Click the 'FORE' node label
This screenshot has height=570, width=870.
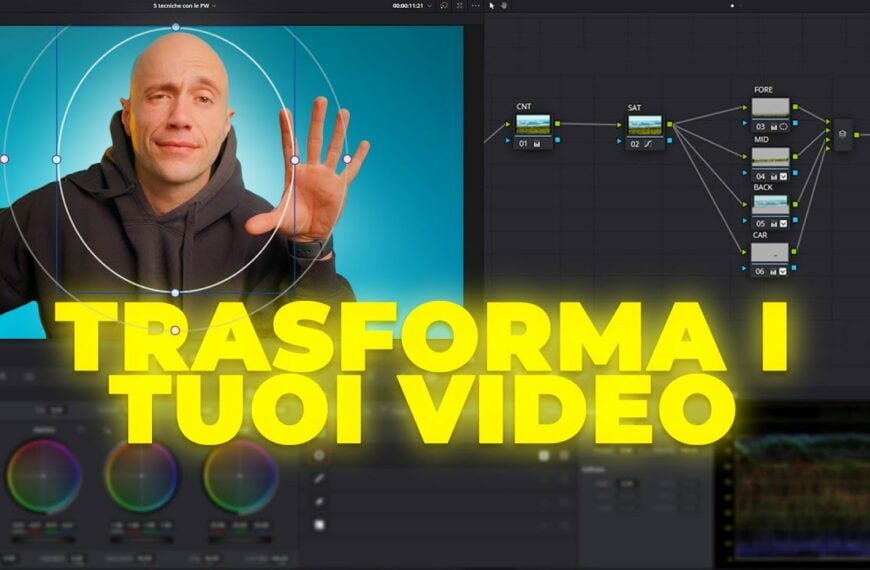(x=763, y=89)
